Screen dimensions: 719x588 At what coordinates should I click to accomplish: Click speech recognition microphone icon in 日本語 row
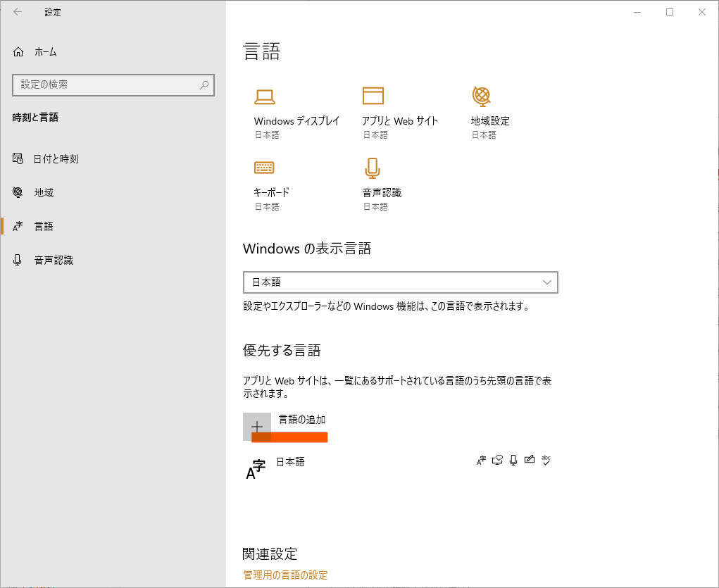(x=513, y=460)
